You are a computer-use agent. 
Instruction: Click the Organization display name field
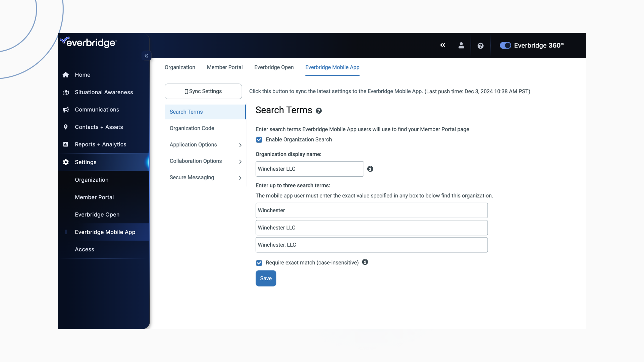pos(309,169)
